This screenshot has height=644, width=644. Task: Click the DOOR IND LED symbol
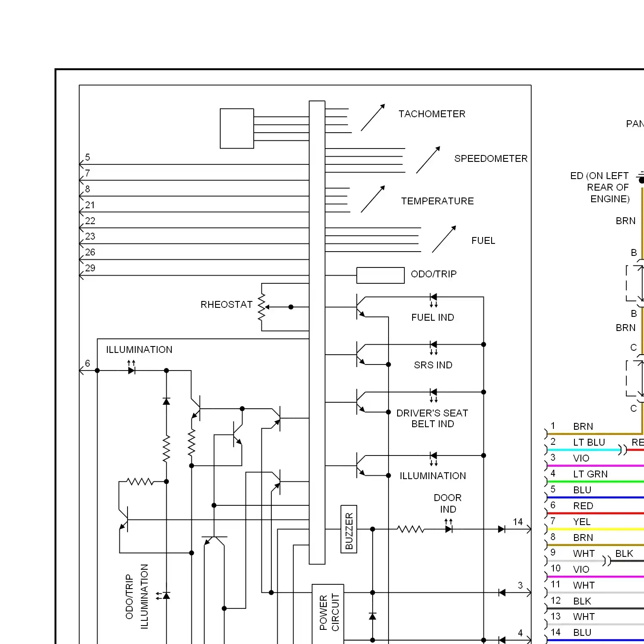449,526
